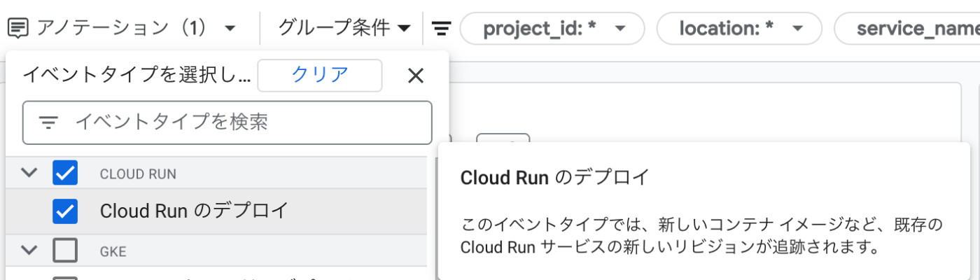Image resolution: width=980 pixels, height=280 pixels.
Task: Collapse the GKE group
Action: pos(29,250)
